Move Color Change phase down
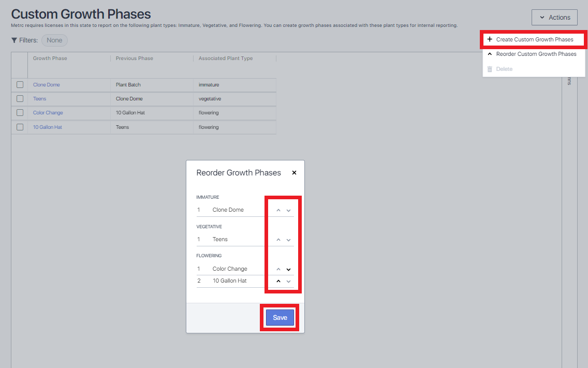 [288, 269]
